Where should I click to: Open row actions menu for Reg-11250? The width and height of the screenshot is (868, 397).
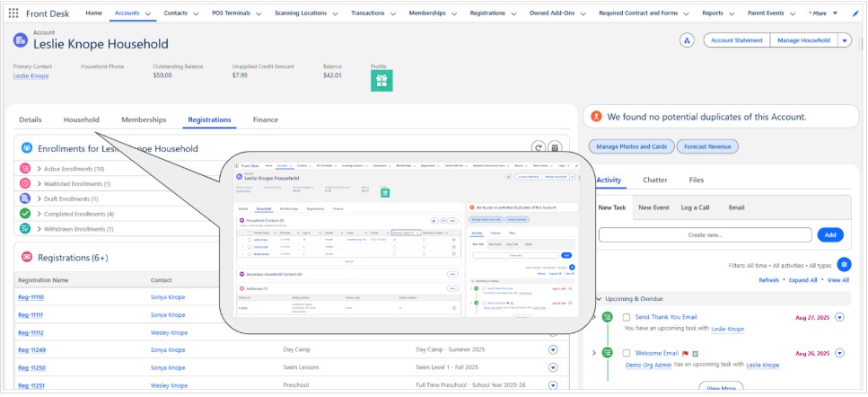point(553,367)
